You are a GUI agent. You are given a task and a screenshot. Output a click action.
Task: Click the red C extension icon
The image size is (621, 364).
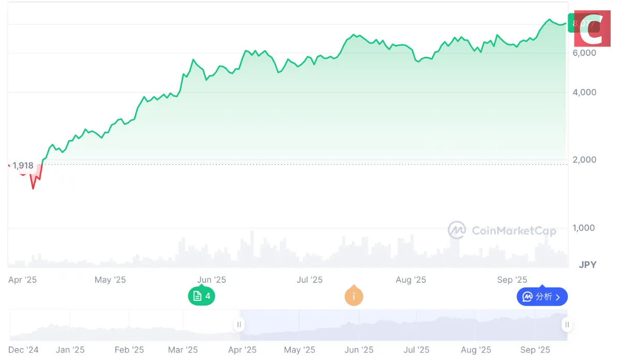pyautogui.click(x=593, y=28)
